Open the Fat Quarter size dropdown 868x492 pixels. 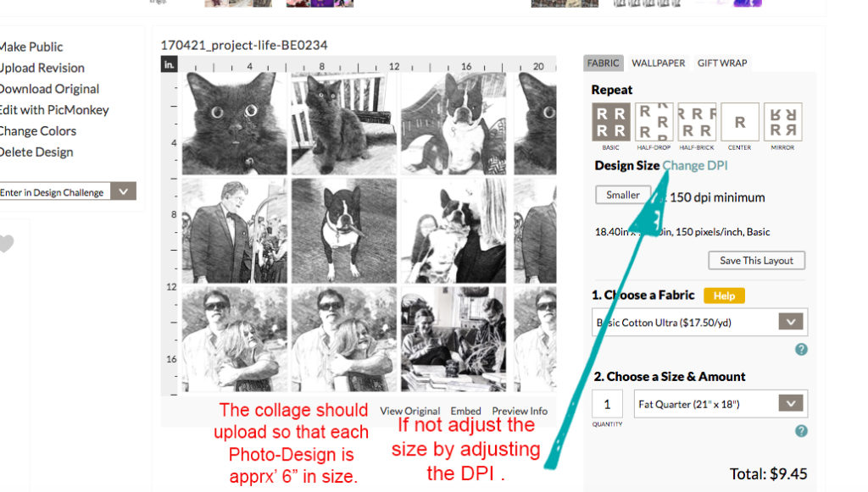point(721,404)
